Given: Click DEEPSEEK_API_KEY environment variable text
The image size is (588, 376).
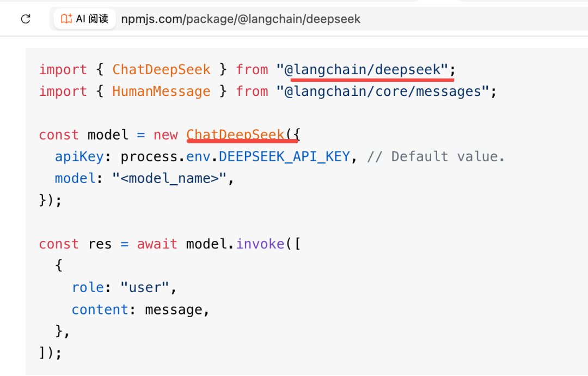Looking at the screenshot, I should click(284, 156).
